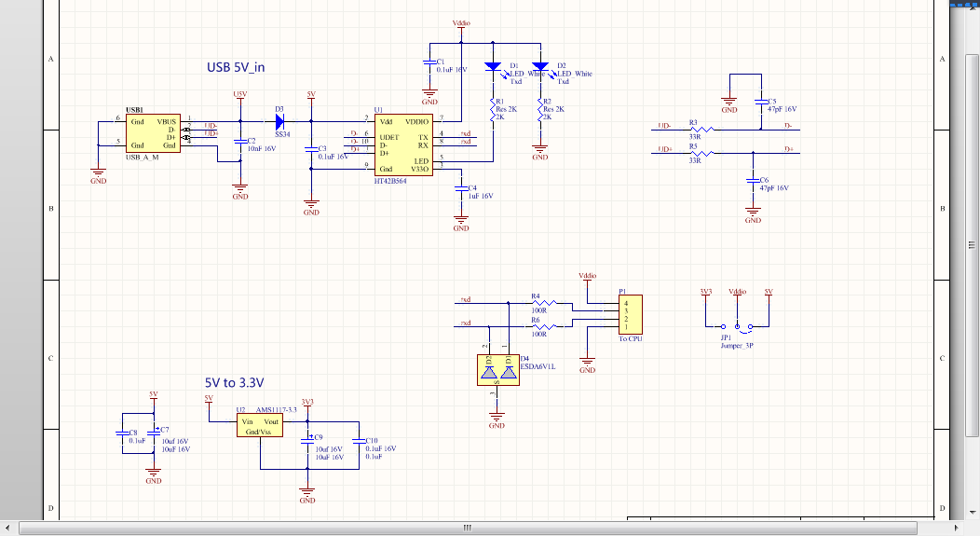The image size is (980, 536).
Task: Select capacitor C8 symbol
Action: click(122, 433)
